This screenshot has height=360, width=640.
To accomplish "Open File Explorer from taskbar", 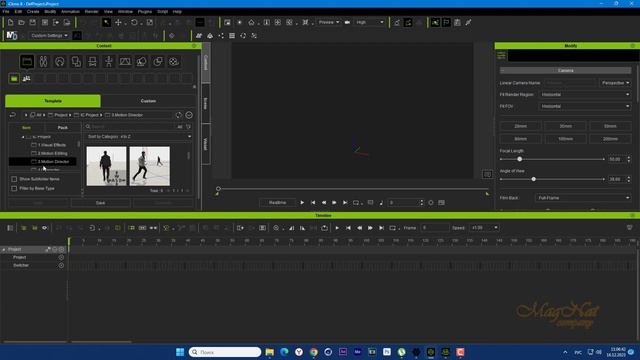I will pos(269,352).
